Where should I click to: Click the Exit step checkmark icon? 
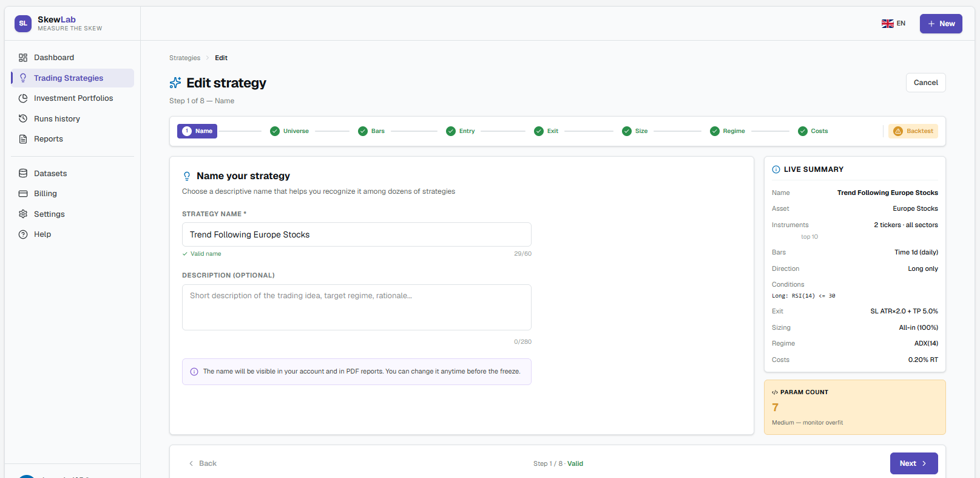539,131
